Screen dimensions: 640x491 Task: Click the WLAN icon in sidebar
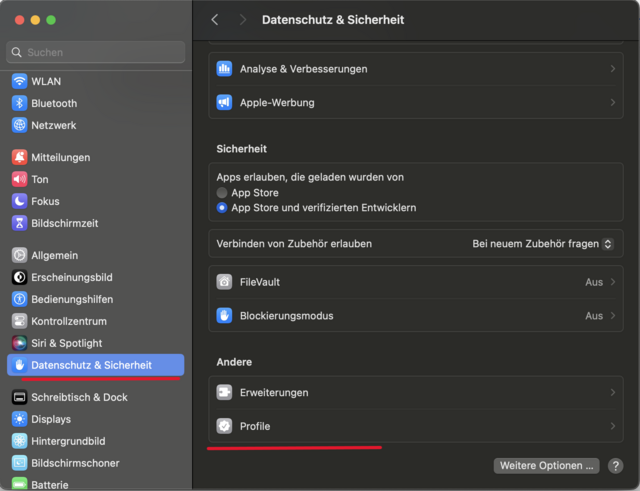click(x=20, y=81)
